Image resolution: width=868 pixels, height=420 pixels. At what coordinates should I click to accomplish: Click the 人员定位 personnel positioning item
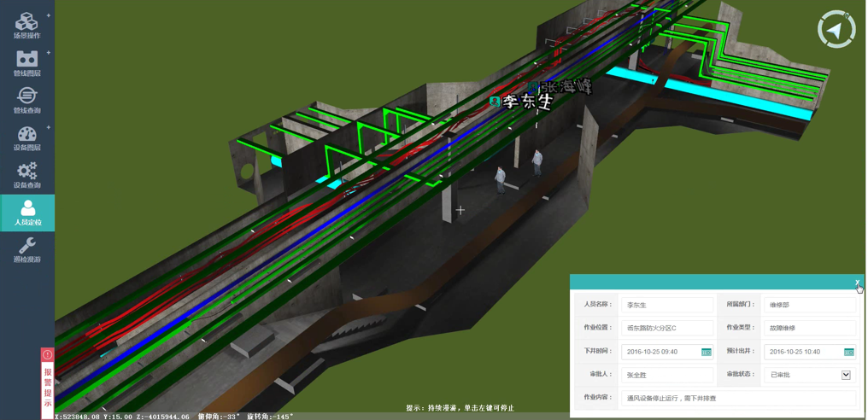pos(27,213)
